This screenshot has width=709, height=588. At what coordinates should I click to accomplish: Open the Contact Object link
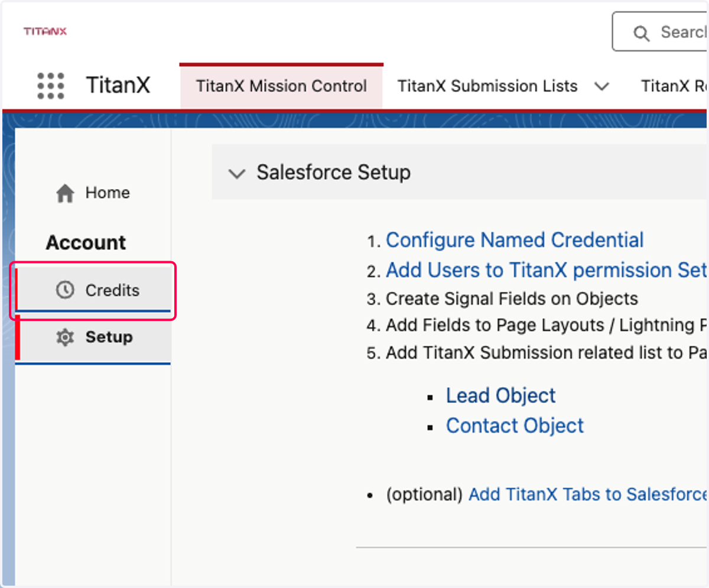515,425
